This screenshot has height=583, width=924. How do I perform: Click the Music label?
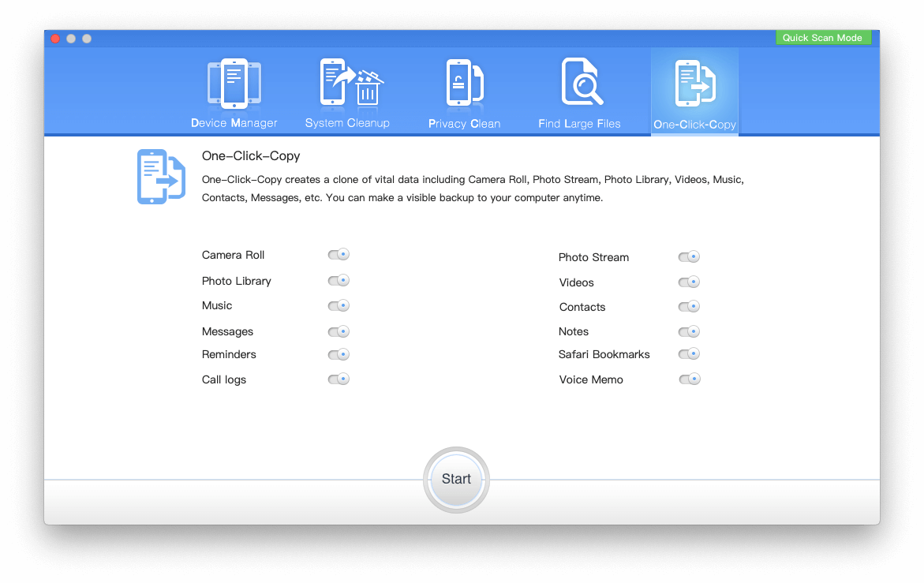click(x=217, y=305)
